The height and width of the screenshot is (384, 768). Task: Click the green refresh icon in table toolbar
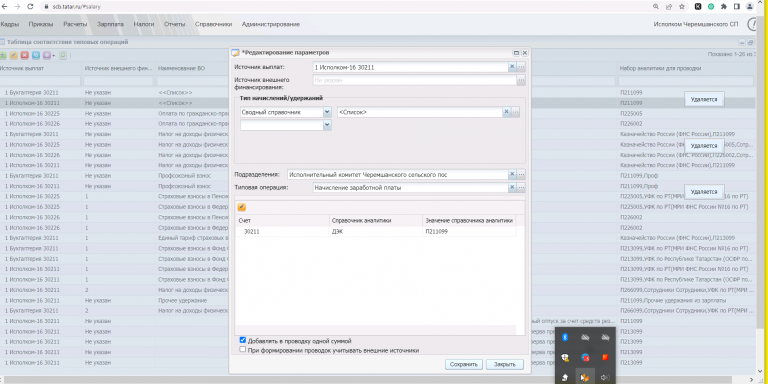pyautogui.click(x=63, y=55)
